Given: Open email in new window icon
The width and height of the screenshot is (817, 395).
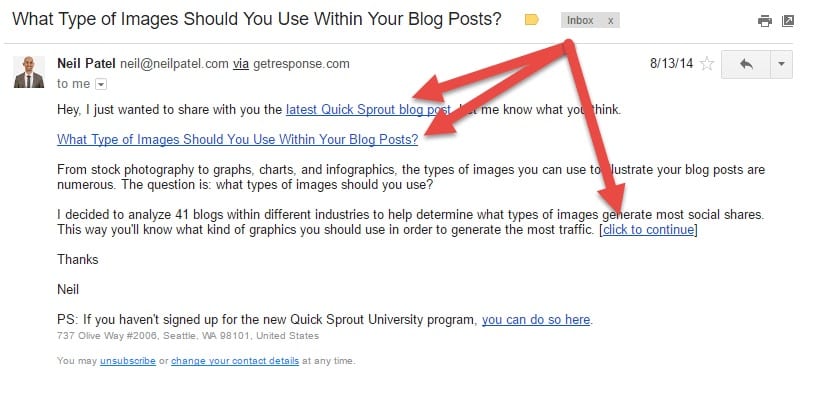Looking at the screenshot, I should pyautogui.click(x=788, y=21).
